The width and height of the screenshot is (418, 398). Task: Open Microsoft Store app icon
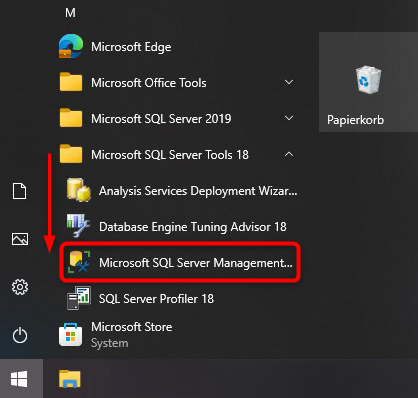tap(70, 335)
